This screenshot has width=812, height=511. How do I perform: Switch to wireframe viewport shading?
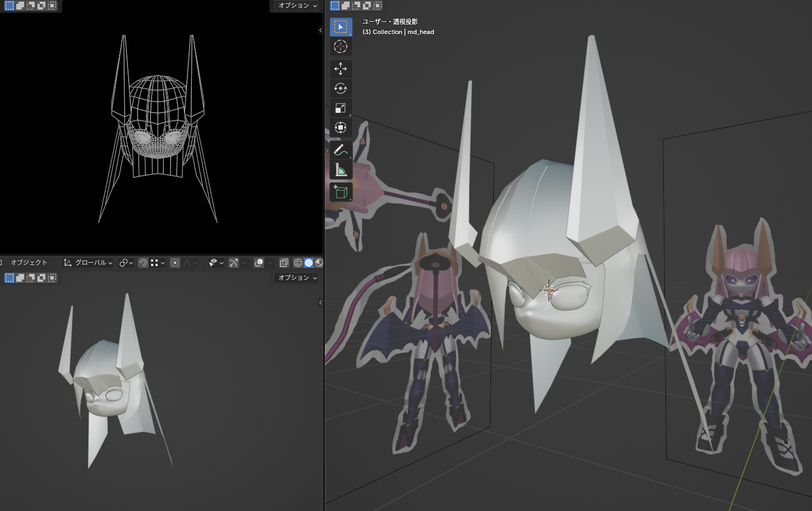tap(298, 263)
